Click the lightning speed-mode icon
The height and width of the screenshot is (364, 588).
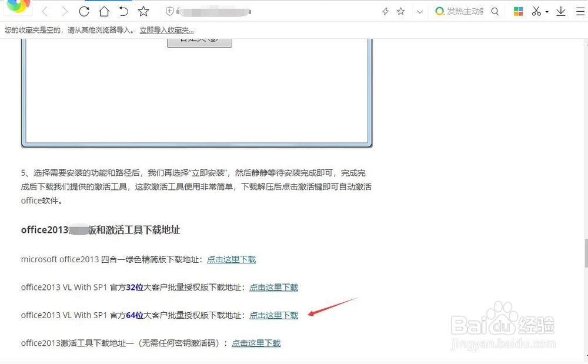[385, 12]
